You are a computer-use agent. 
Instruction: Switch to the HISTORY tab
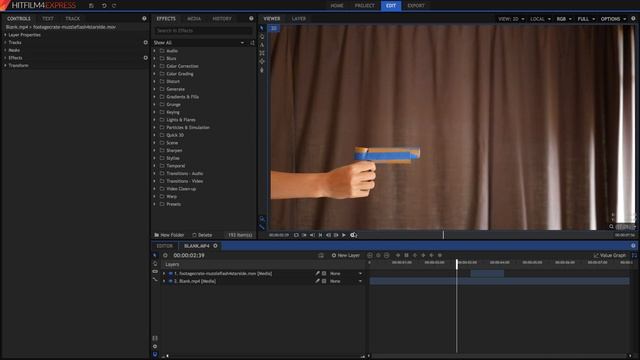[222, 19]
